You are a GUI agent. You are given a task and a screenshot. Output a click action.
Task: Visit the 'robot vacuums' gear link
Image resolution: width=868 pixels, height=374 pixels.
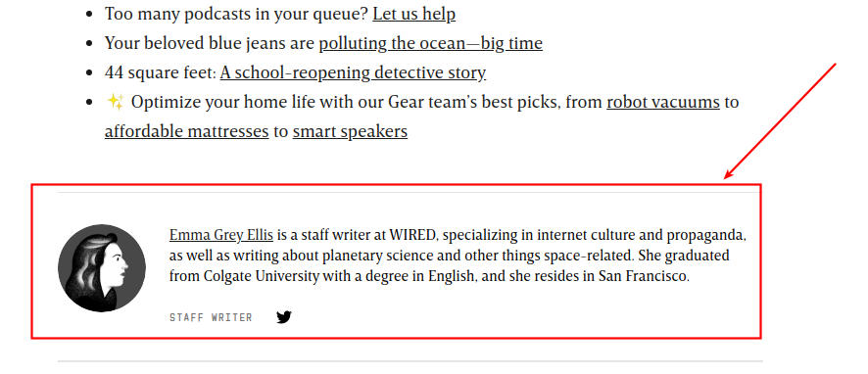point(662,103)
